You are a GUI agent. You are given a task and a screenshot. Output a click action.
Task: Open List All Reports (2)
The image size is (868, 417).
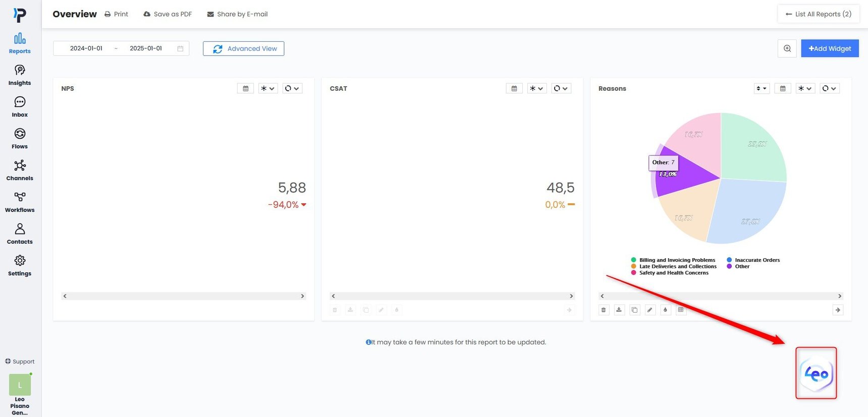pyautogui.click(x=819, y=14)
